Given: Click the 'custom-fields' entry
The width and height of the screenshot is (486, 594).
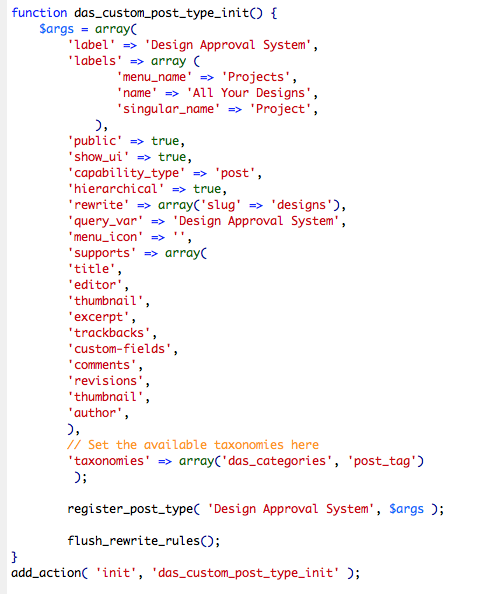Looking at the screenshot, I should [x=119, y=349].
